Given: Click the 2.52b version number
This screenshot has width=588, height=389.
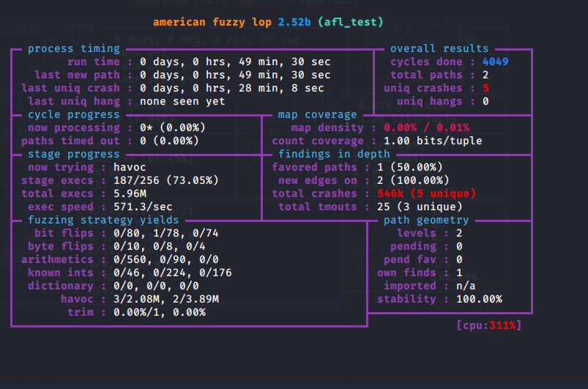Looking at the screenshot, I should click(294, 22).
